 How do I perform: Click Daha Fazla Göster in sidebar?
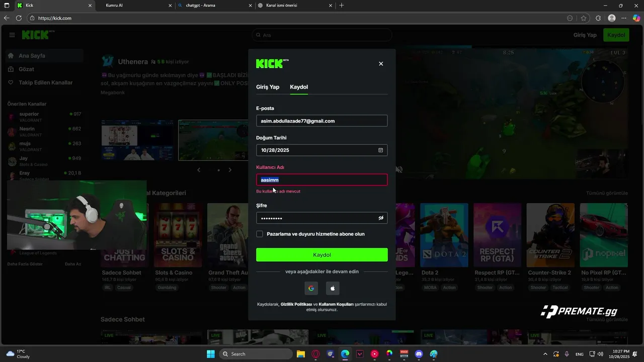(x=25, y=264)
